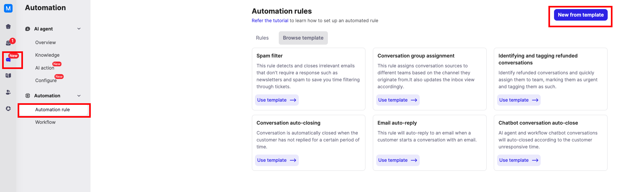Collapse the AI agent section chevron
The height and width of the screenshot is (192, 644).
[x=79, y=29]
